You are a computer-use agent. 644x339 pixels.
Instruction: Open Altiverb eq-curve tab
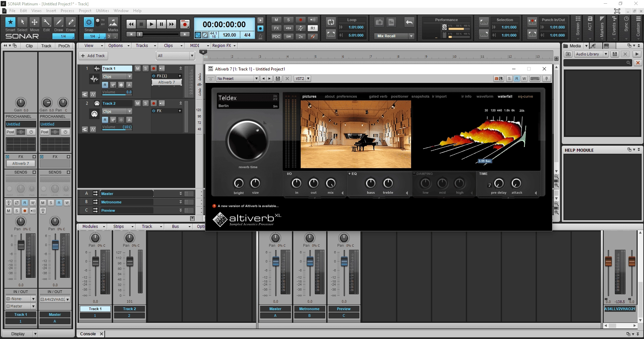[525, 96]
